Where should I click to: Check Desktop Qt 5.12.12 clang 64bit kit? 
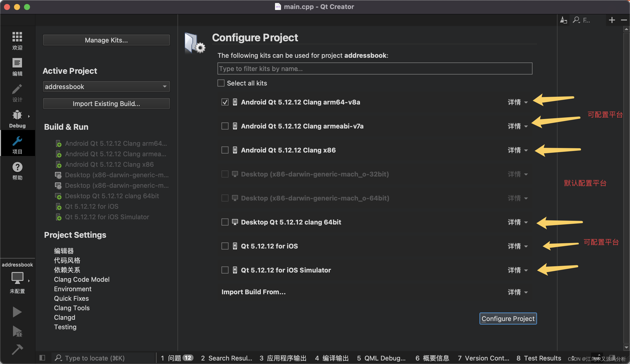[x=225, y=222]
